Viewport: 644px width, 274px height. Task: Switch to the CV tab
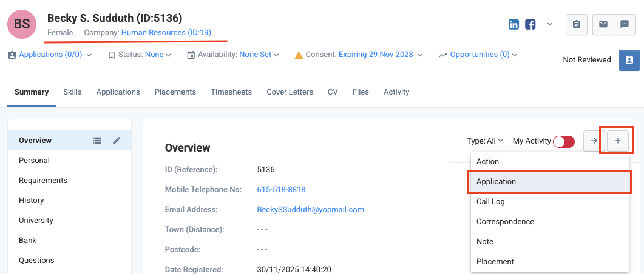click(333, 92)
